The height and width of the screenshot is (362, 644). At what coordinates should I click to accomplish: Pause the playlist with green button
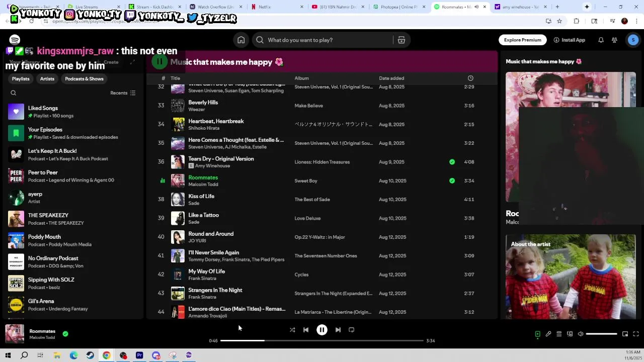pos(159,62)
